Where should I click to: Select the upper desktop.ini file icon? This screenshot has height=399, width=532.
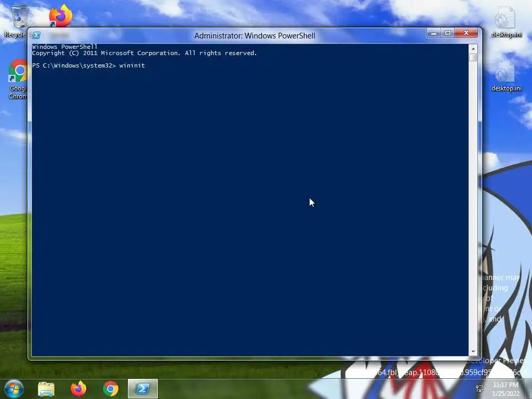pos(507,22)
